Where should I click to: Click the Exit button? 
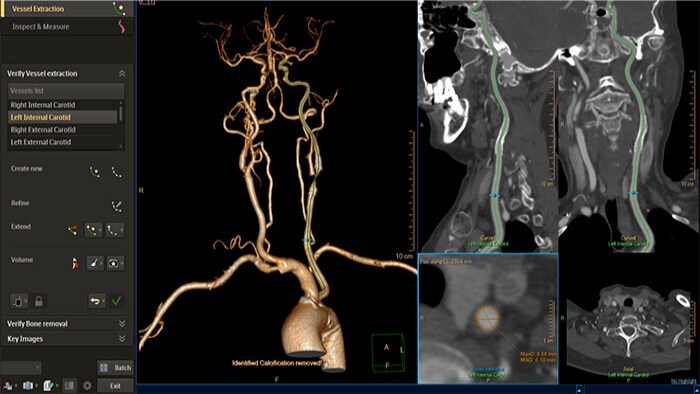click(115, 385)
